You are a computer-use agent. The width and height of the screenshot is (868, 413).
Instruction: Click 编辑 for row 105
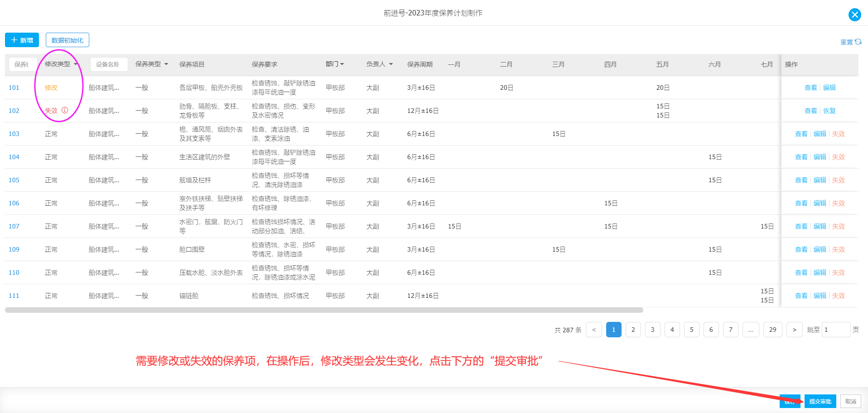[x=820, y=180]
